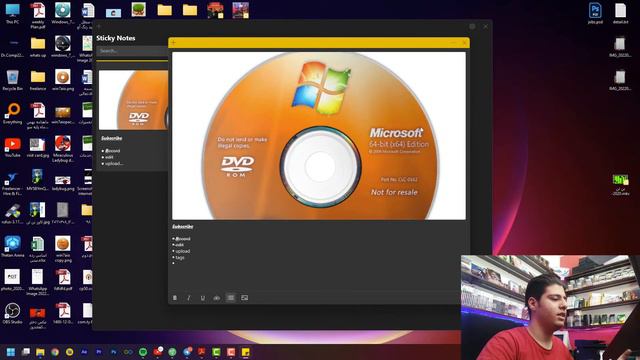
Task: Switch to Sticky Notes on the taskbar
Action: click(246, 352)
